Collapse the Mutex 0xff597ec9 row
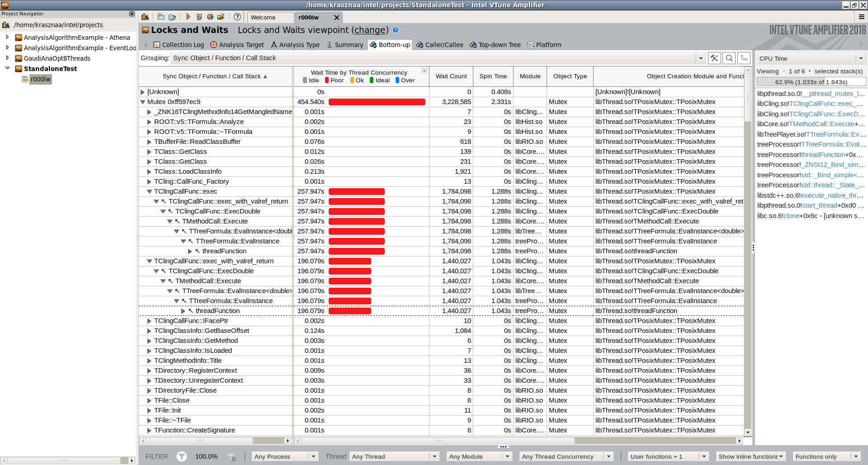 (x=143, y=102)
